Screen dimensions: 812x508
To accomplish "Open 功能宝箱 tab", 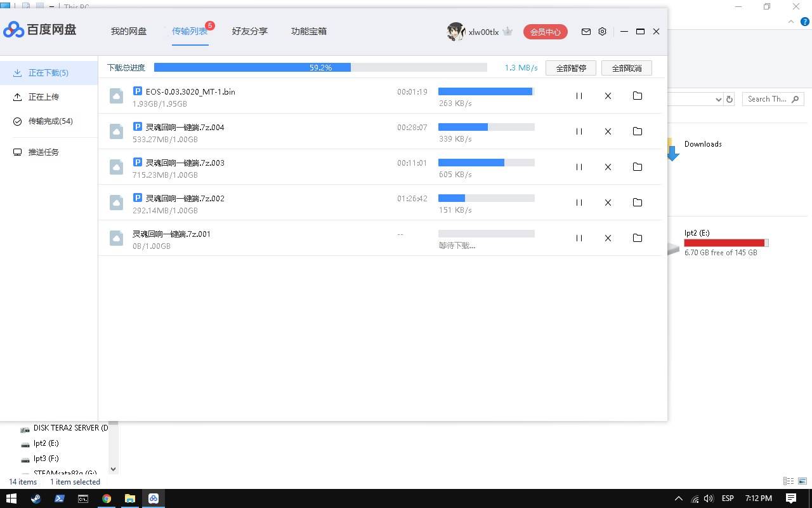I will click(x=309, y=31).
